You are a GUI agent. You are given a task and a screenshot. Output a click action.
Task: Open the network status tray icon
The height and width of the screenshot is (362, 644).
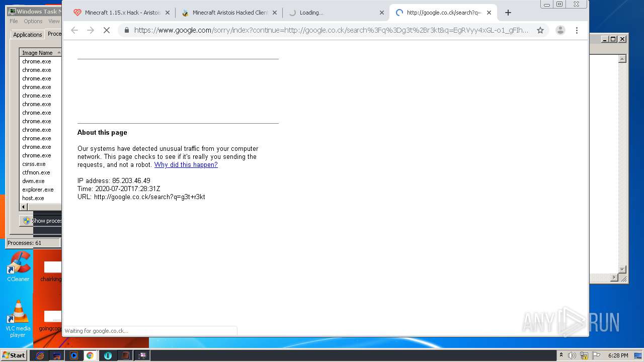coord(584,355)
